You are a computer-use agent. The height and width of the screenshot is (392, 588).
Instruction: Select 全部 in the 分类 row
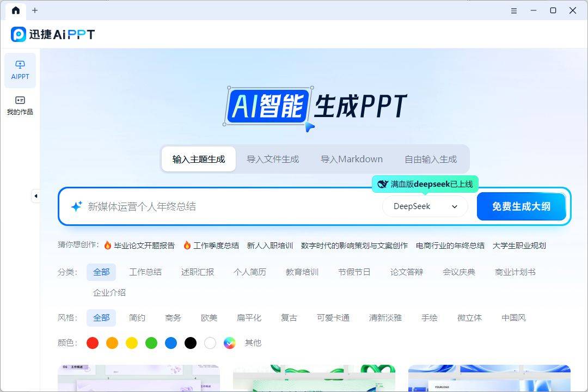pos(101,272)
